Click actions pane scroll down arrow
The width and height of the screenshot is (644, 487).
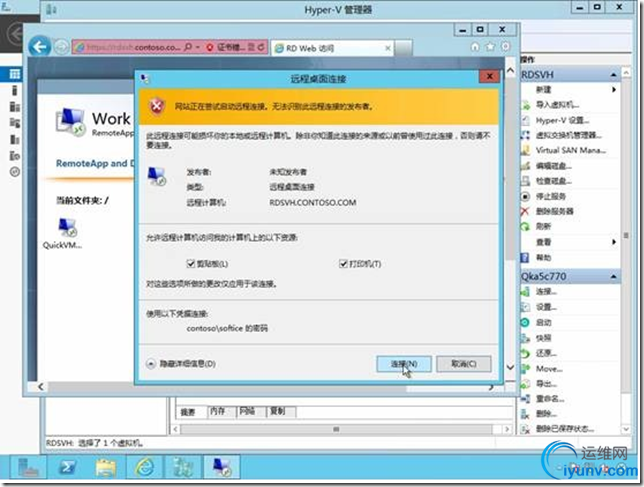point(626,429)
